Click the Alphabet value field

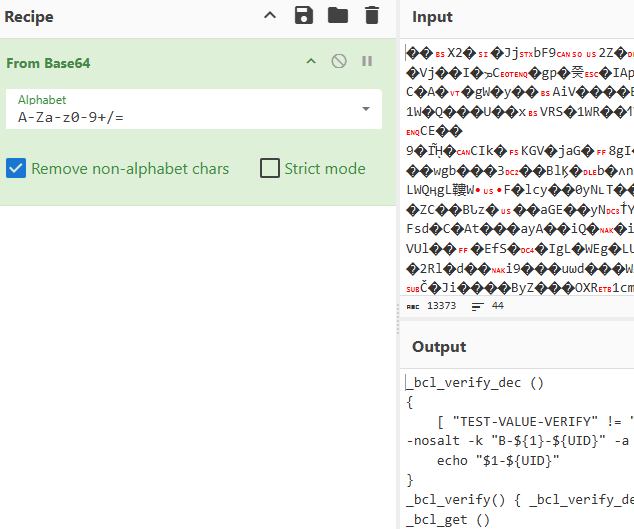click(x=180, y=116)
